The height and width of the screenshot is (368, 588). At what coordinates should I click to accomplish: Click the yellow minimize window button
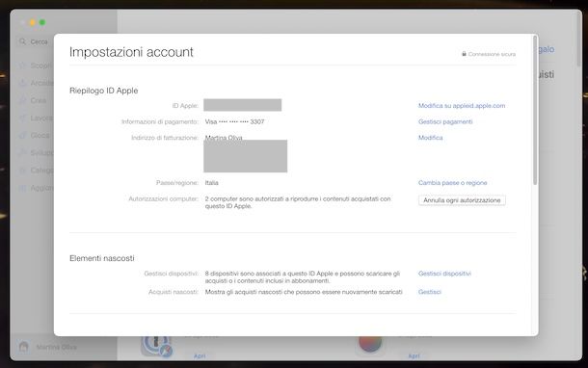tap(33, 22)
